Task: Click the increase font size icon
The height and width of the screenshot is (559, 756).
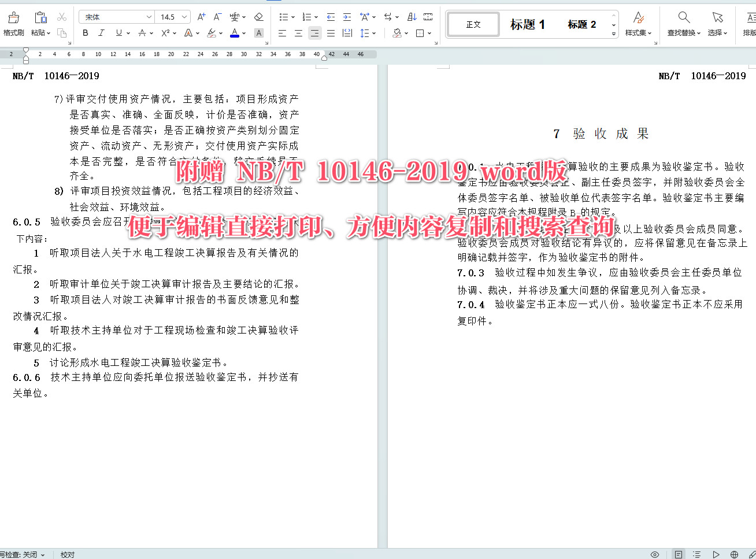Action: pos(201,17)
